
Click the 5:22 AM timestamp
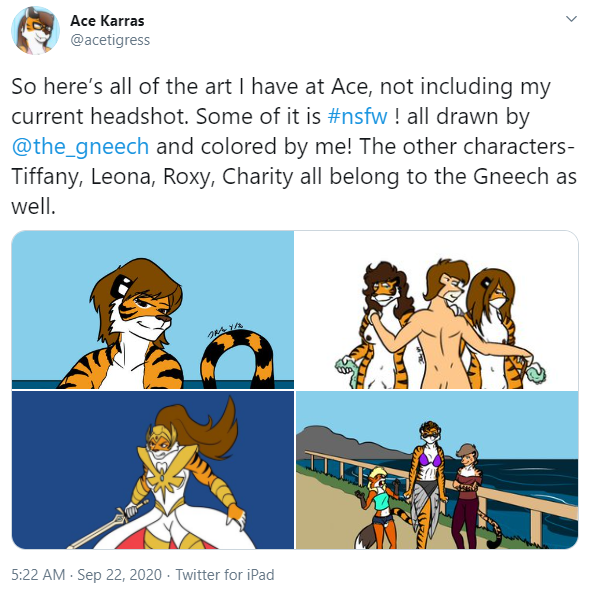(x=38, y=575)
